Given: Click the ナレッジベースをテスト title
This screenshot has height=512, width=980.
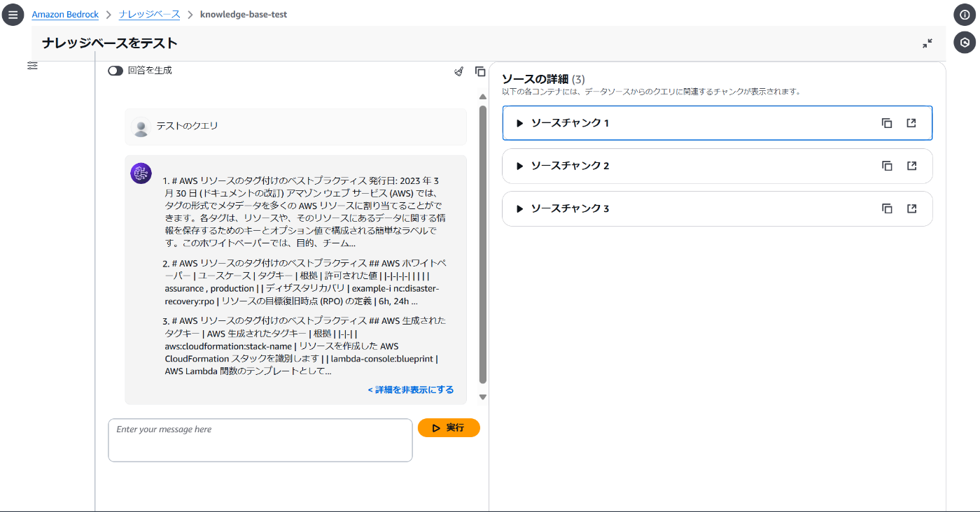Looking at the screenshot, I should click(110, 43).
